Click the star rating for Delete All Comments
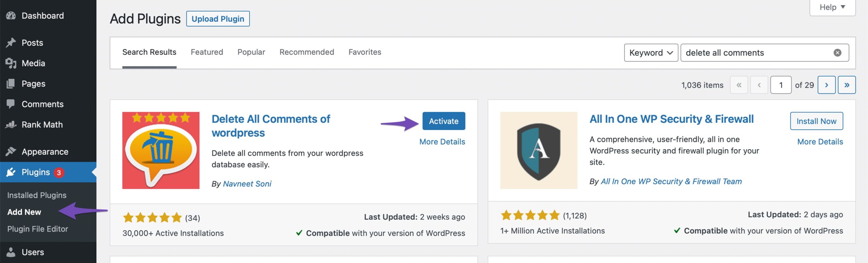Image resolution: width=868 pixels, height=263 pixels. pos(152,218)
